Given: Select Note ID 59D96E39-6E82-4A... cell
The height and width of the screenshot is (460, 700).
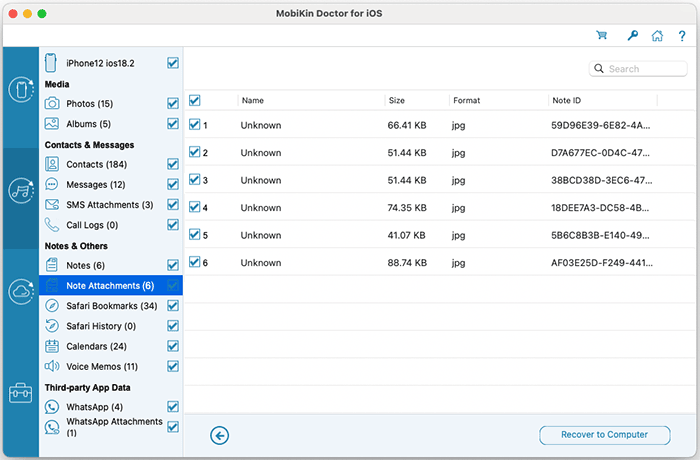Looking at the screenshot, I should pyautogui.click(x=600, y=125).
